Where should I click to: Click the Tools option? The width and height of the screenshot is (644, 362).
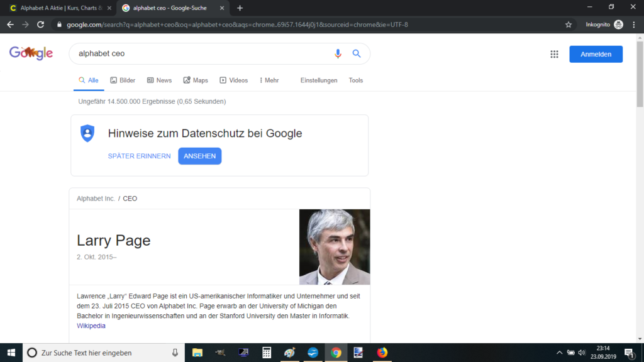(x=356, y=80)
